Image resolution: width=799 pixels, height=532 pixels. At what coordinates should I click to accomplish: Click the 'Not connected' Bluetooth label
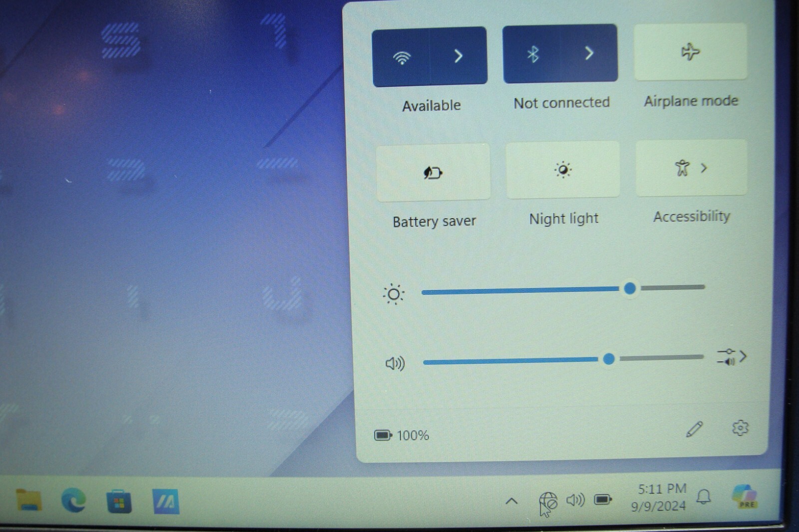point(562,103)
